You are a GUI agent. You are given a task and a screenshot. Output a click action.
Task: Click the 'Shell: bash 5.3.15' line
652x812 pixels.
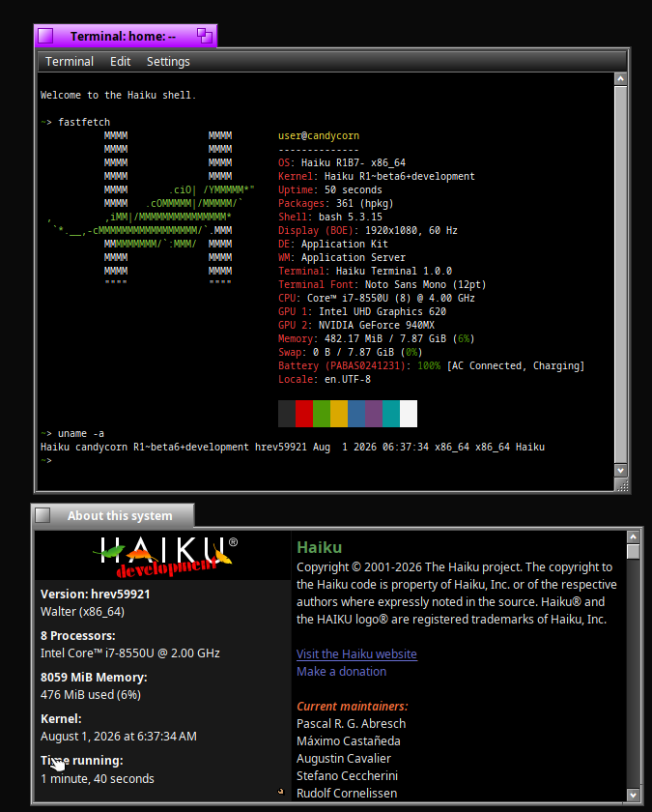(x=330, y=217)
